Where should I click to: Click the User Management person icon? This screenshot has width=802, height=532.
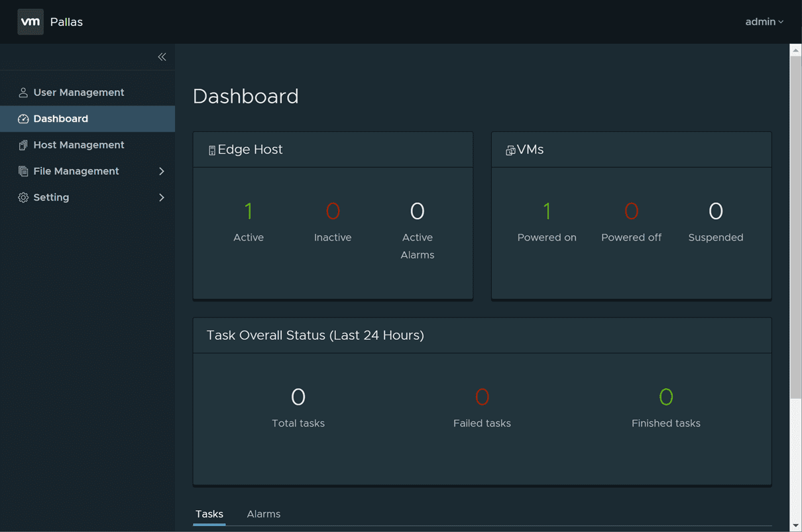pos(23,93)
